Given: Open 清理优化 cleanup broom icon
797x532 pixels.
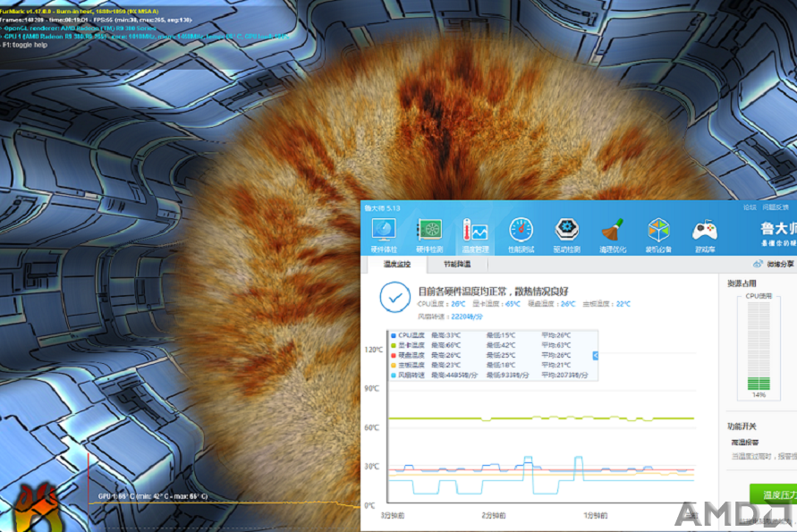Looking at the screenshot, I should click(x=613, y=235).
